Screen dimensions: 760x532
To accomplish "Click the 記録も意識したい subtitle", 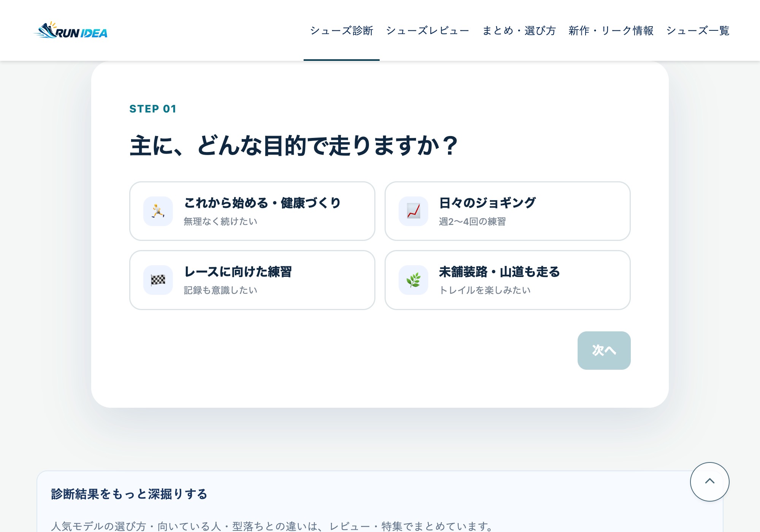I will (220, 290).
